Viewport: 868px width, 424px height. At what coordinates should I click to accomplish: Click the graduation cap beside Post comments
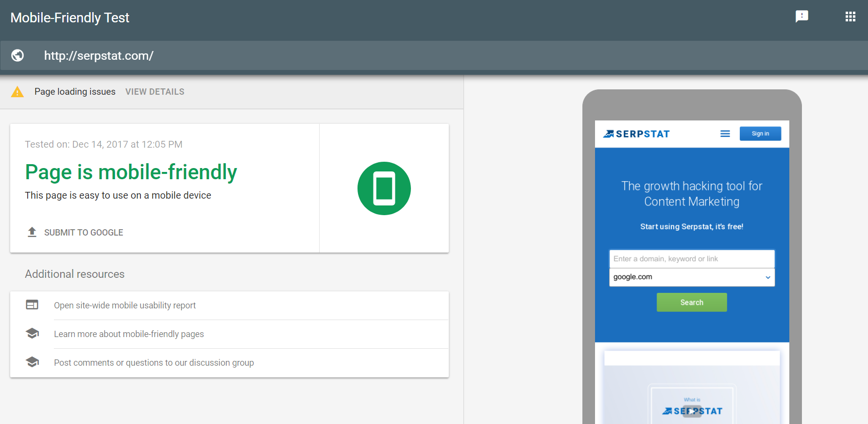(32, 362)
